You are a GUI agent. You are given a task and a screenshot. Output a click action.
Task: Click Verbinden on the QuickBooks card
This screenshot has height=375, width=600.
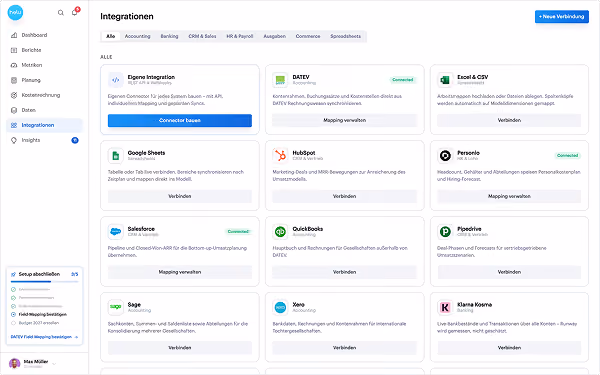coord(344,272)
